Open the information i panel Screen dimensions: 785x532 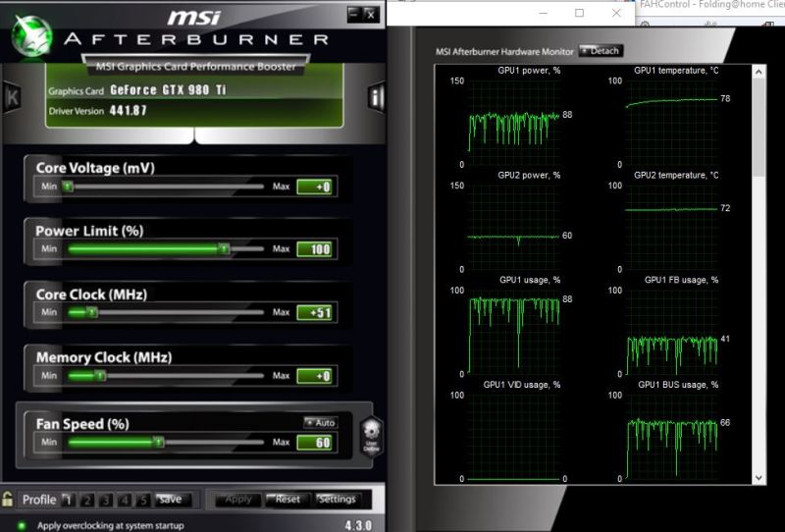tap(376, 96)
